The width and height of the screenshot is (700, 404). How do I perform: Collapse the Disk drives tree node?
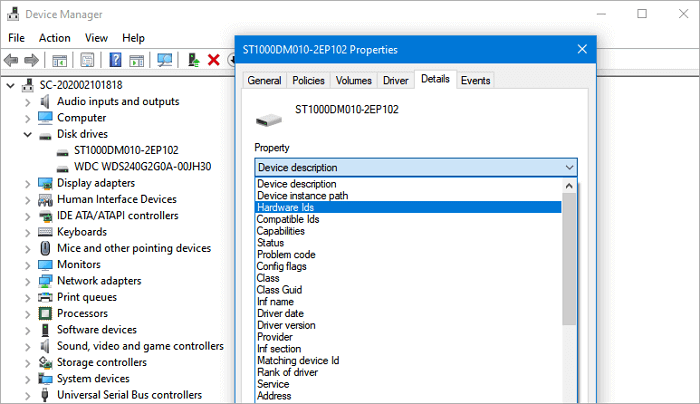28,134
